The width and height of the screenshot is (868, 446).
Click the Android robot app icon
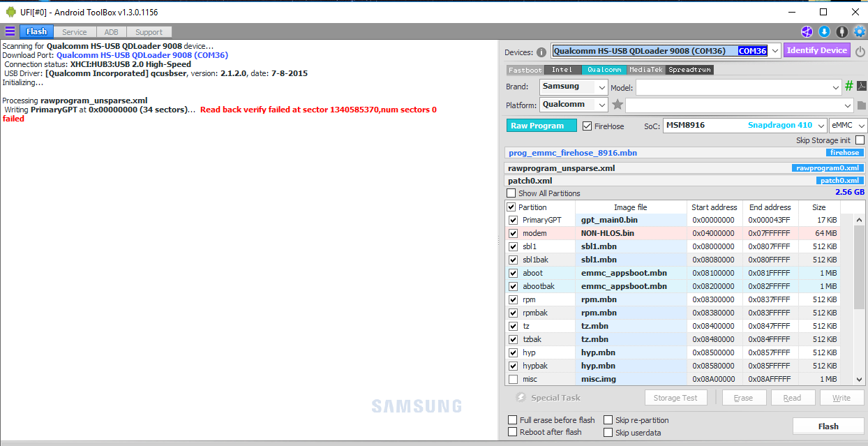coord(10,12)
